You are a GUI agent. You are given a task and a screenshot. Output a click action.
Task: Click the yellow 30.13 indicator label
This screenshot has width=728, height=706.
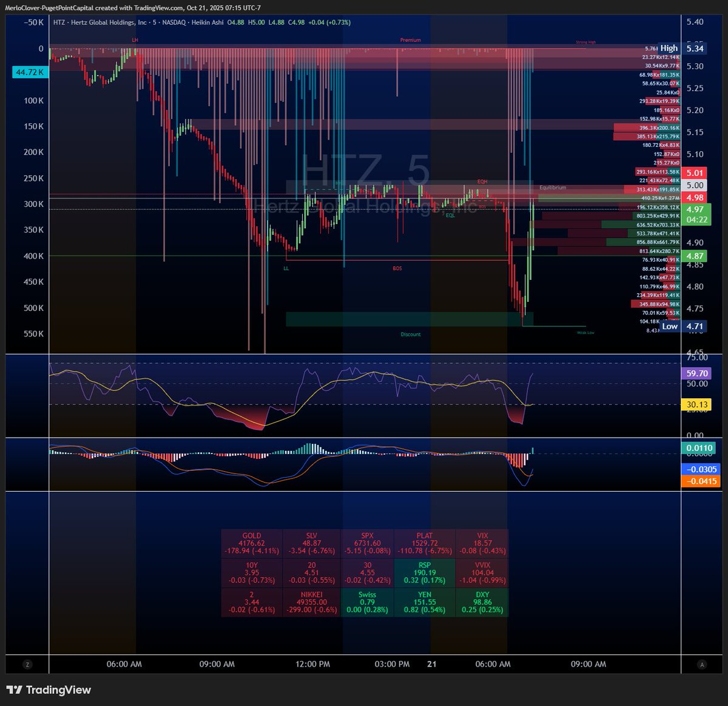point(696,404)
